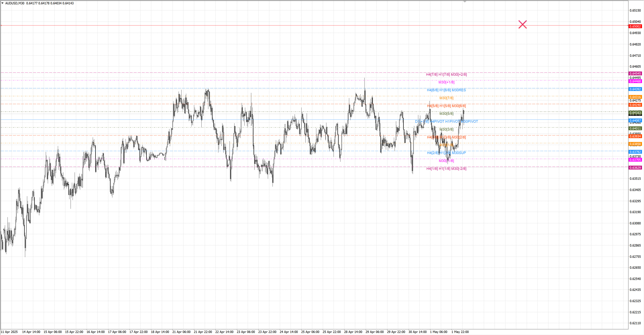Select the H4[2/8] H1[2/8] M30SUP label
This screenshot has height=335, width=644.
(x=446, y=153)
